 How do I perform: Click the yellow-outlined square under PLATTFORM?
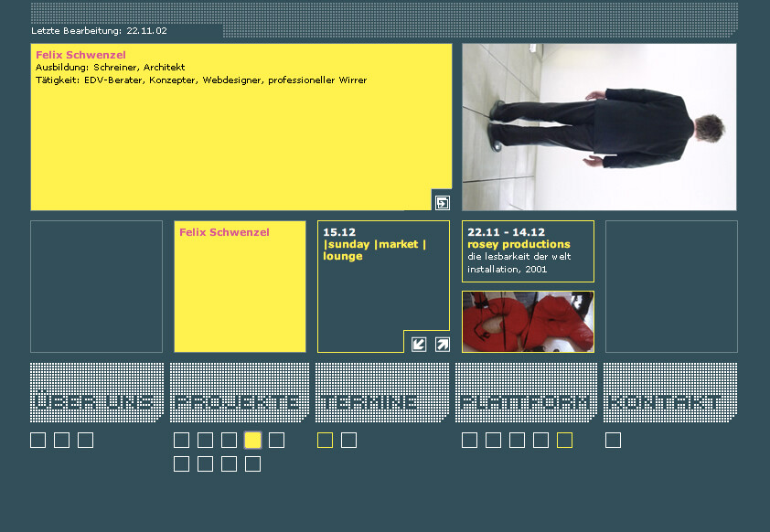coord(565,440)
